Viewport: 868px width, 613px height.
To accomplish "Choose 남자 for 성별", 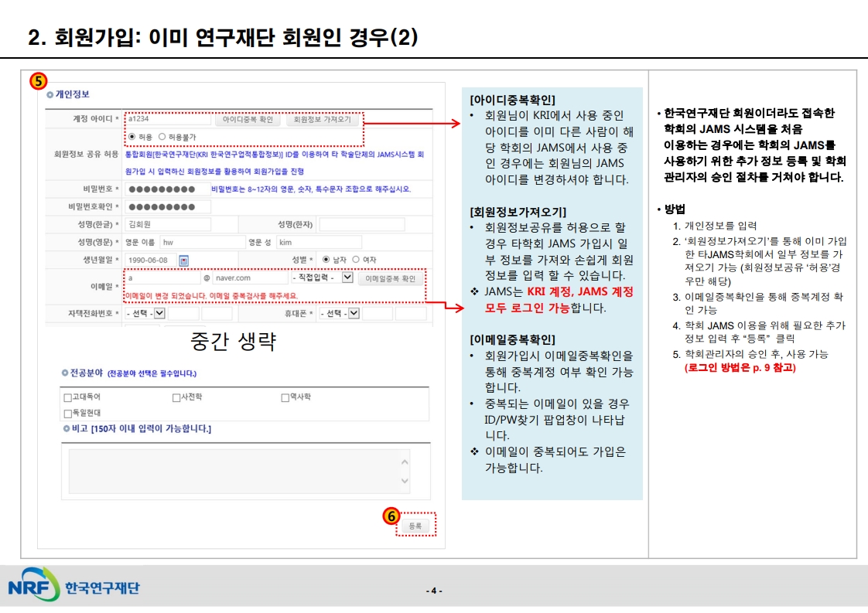I will click(x=326, y=260).
